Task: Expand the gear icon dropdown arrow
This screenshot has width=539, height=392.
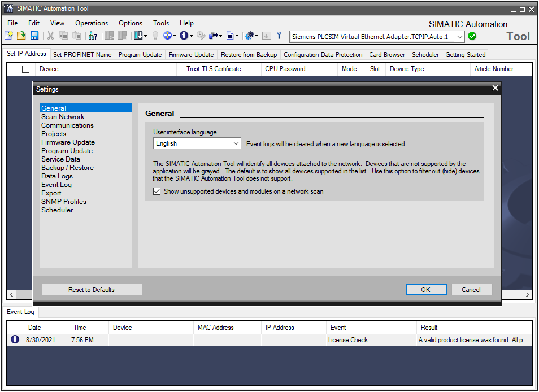Action: click(257, 36)
